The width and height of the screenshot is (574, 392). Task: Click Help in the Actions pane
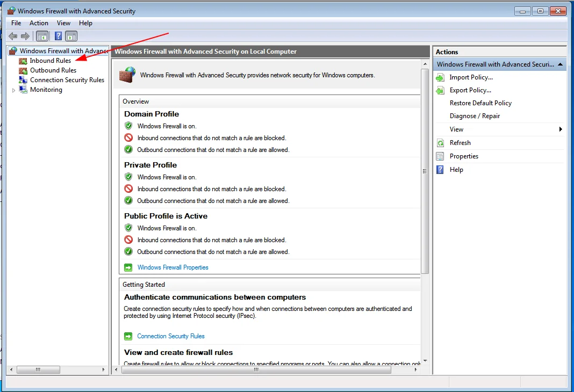pos(456,170)
